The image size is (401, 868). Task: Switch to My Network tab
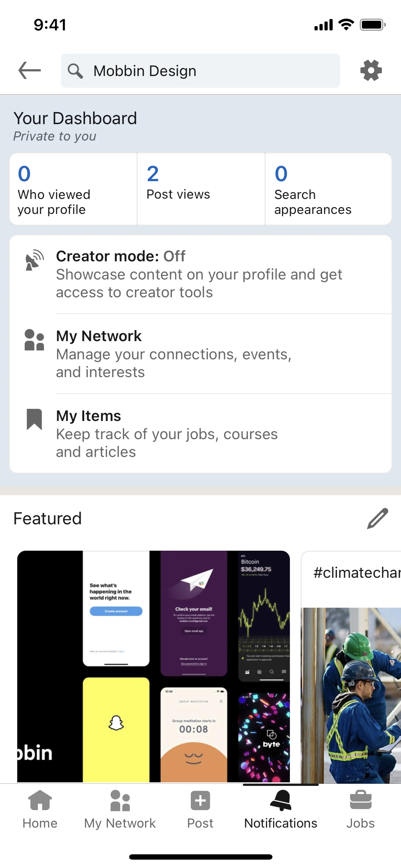tap(120, 809)
